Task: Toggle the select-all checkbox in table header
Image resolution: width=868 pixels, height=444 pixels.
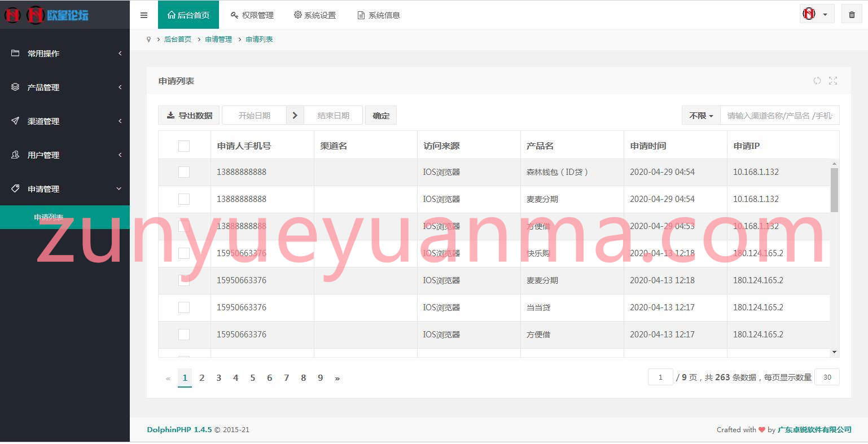Action: point(184,146)
